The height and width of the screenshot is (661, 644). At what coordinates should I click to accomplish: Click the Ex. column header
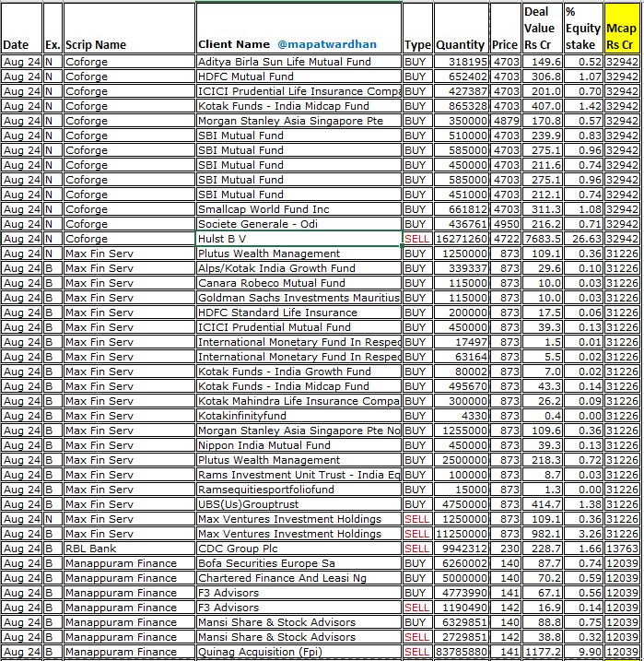pyautogui.click(x=53, y=29)
